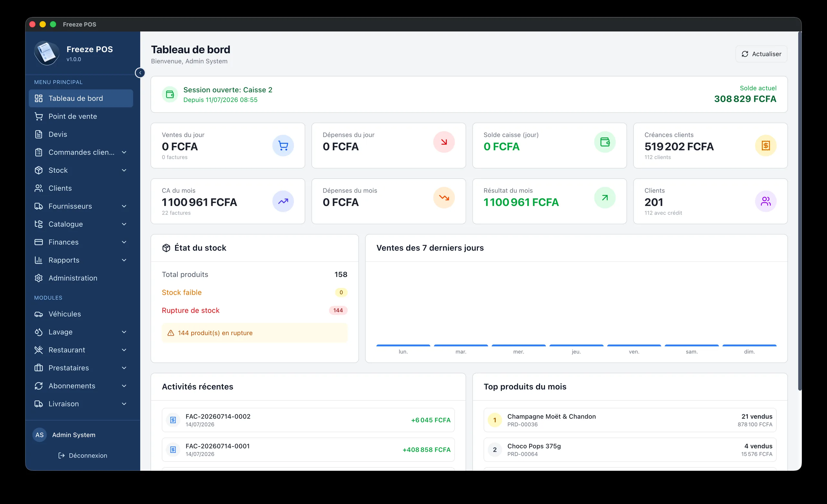The image size is (827, 504).
Task: Open Point de vente menu item
Action: pyautogui.click(x=81, y=117)
